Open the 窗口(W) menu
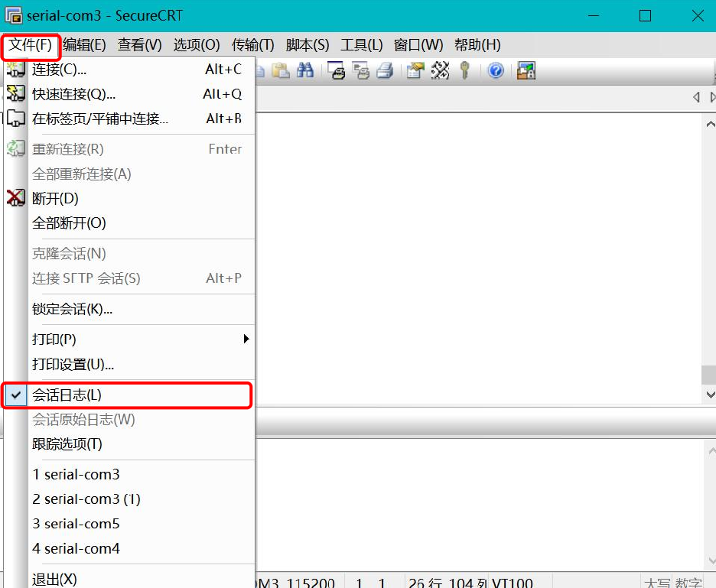 click(418, 45)
